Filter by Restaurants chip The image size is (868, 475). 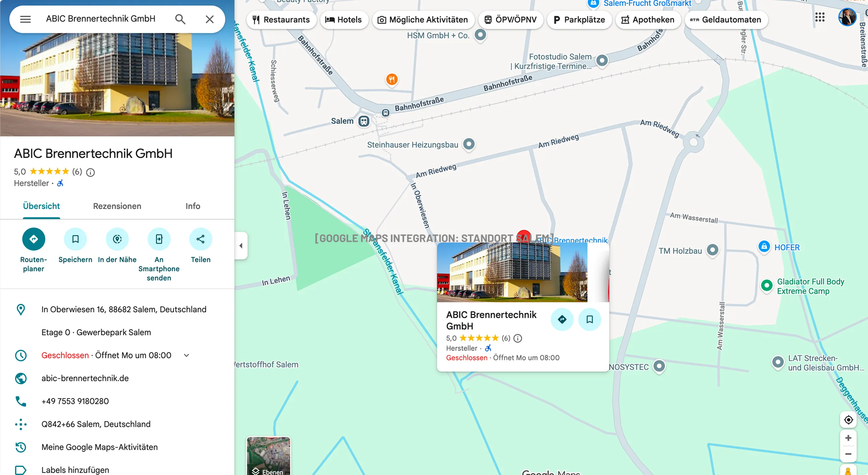coord(281,19)
